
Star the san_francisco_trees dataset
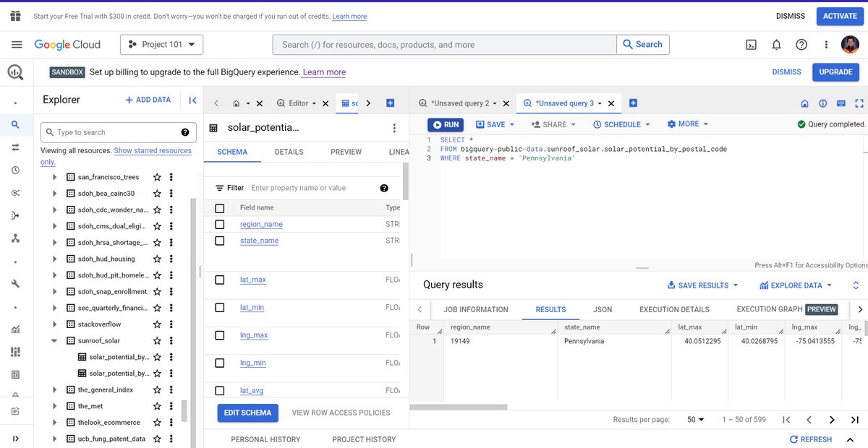point(157,177)
